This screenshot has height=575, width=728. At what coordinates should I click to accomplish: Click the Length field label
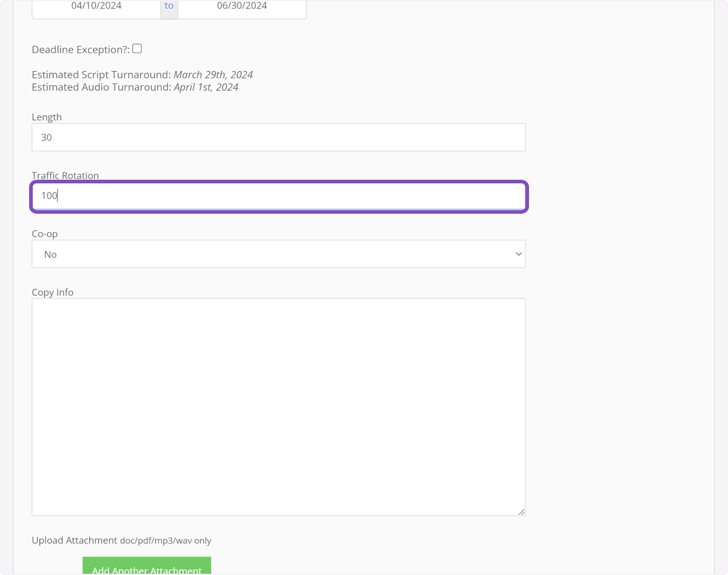pos(47,117)
